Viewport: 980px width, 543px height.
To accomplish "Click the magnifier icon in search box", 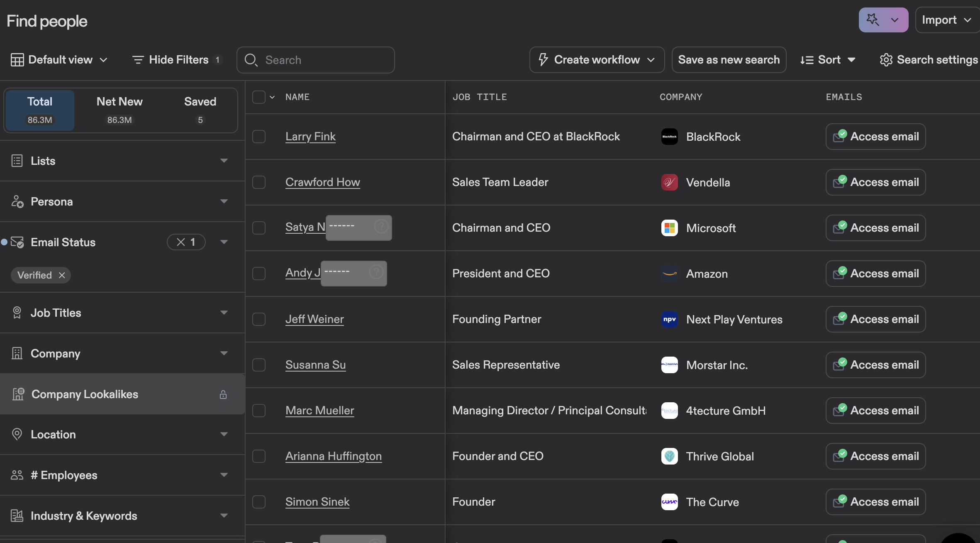I will click(x=251, y=60).
